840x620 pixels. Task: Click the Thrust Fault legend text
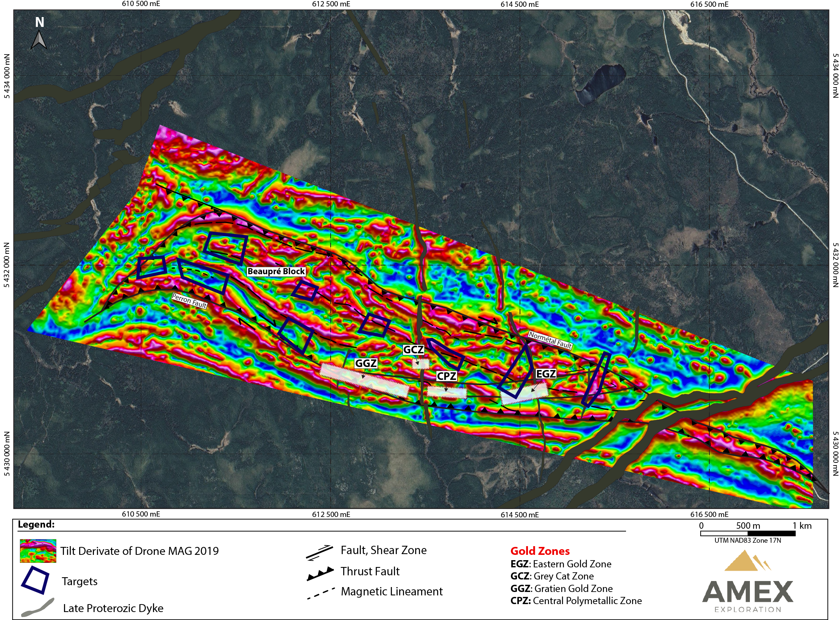tap(370, 571)
